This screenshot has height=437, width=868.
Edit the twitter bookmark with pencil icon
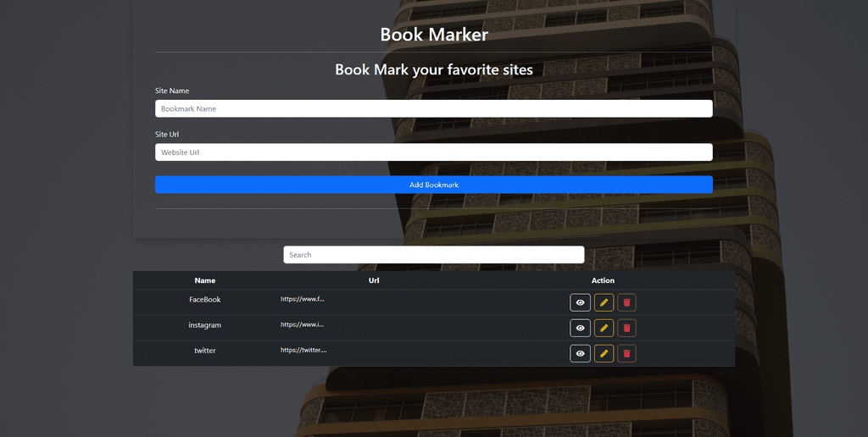604,353
